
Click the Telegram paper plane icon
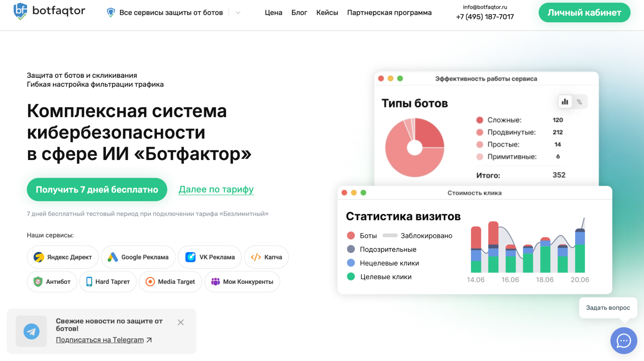tap(31, 331)
